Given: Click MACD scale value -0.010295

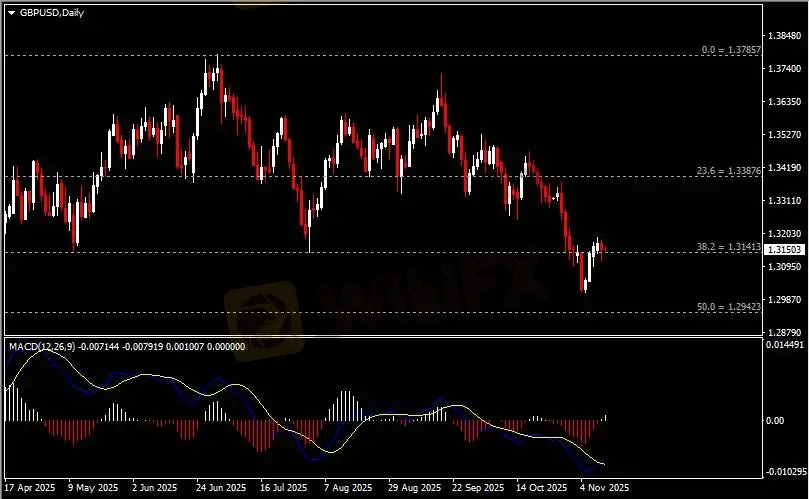Looking at the screenshot, I should [x=786, y=472].
